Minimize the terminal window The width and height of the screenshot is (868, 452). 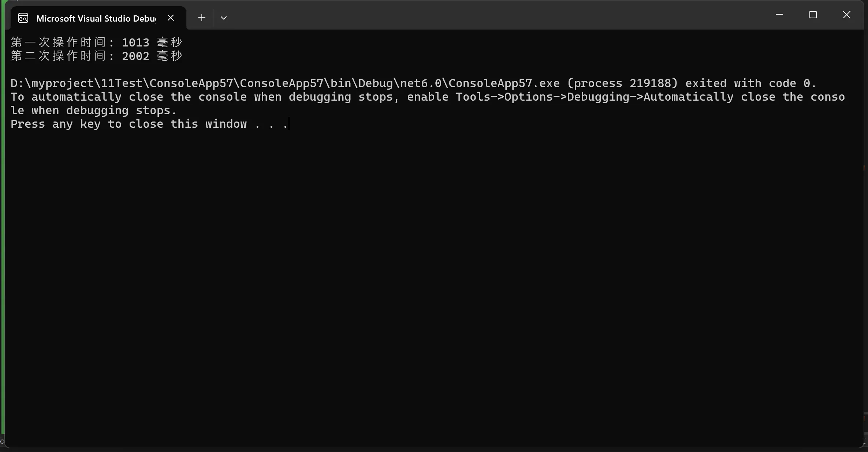coord(779,15)
